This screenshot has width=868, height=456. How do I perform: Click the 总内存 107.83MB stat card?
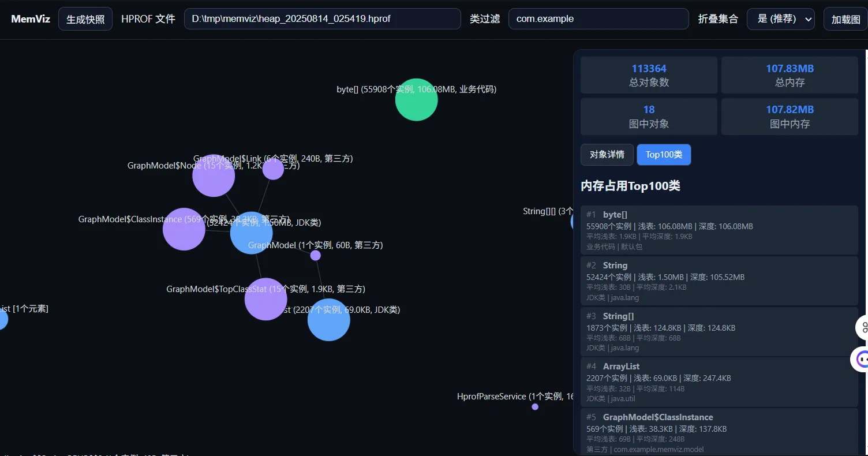(x=790, y=75)
